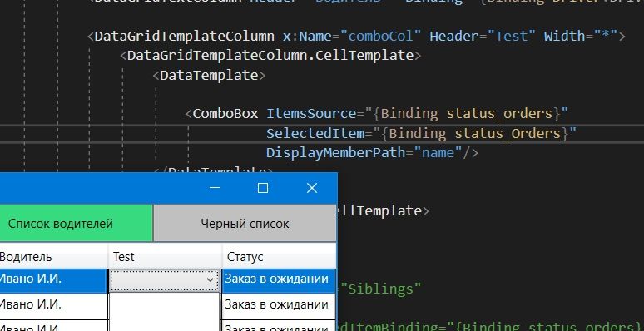This screenshot has width=644, height=331.
Task: Place cursor on ComboBox ItemsSource code line
Action: pos(377,114)
